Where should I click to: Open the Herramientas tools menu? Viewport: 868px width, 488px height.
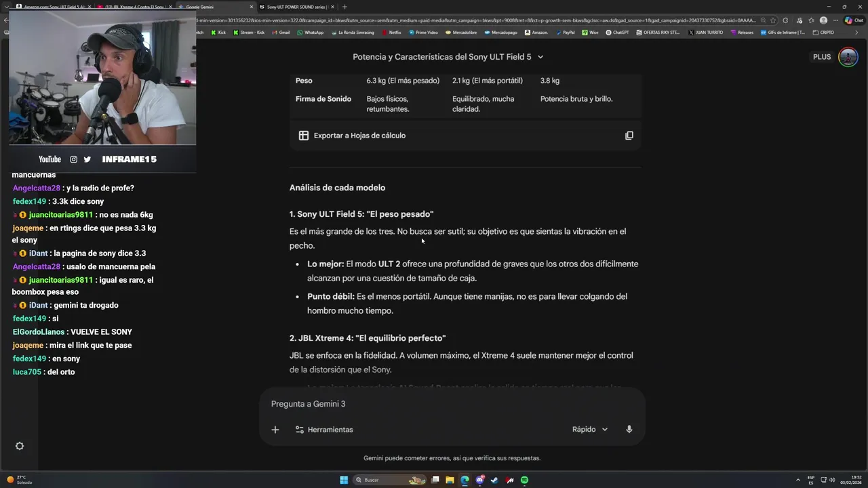coord(324,430)
